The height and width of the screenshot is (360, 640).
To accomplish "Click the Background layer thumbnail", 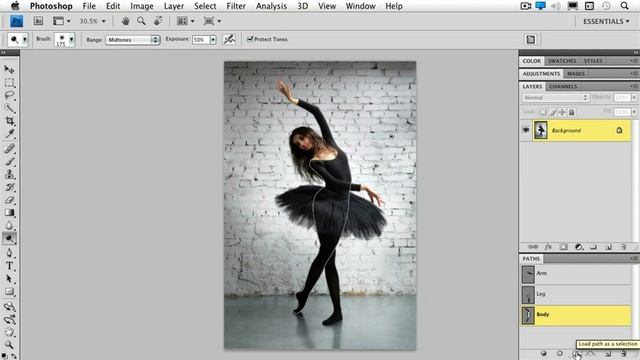I will [x=541, y=131].
